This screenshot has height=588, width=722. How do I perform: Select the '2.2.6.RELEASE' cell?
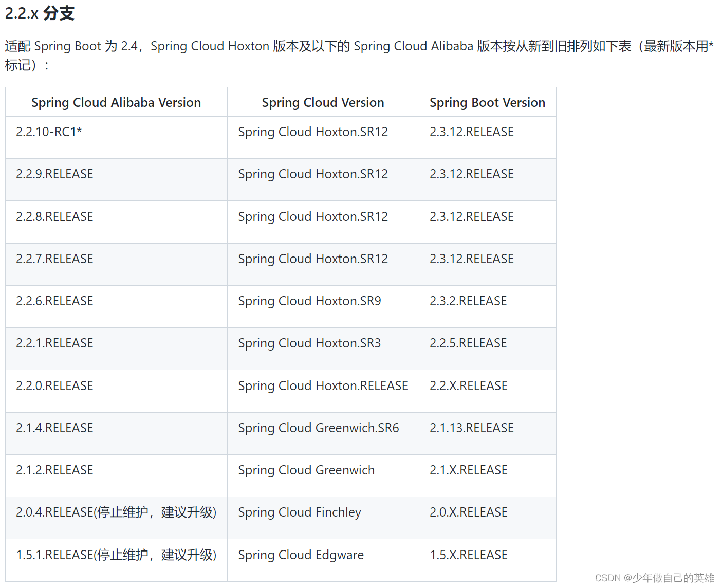click(x=116, y=307)
